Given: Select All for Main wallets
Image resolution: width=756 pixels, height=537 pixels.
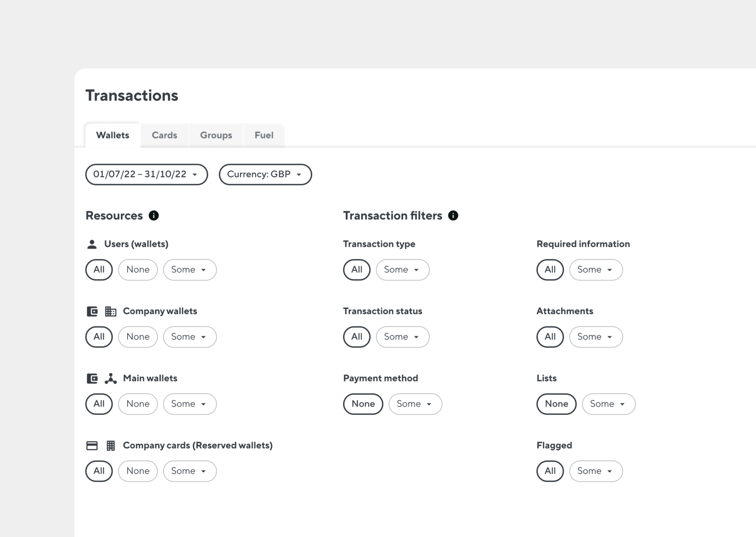Looking at the screenshot, I should point(99,404).
